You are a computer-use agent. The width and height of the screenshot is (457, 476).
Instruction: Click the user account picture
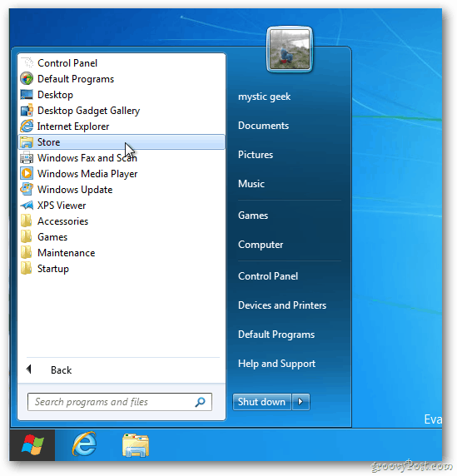tap(290, 49)
